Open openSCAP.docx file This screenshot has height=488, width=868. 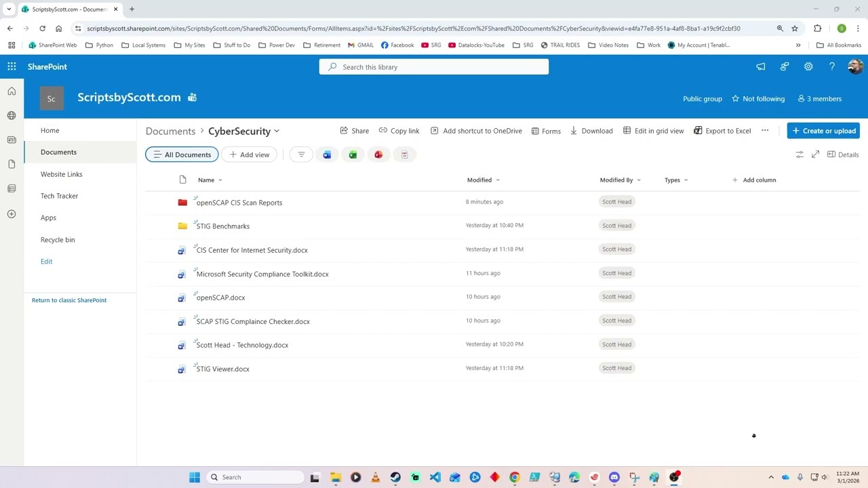221,298
